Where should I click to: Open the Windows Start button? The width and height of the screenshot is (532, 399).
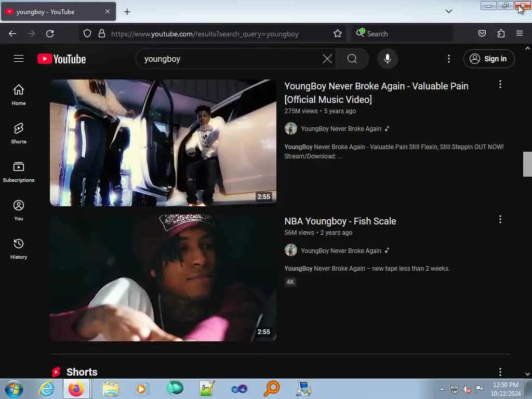[14, 389]
